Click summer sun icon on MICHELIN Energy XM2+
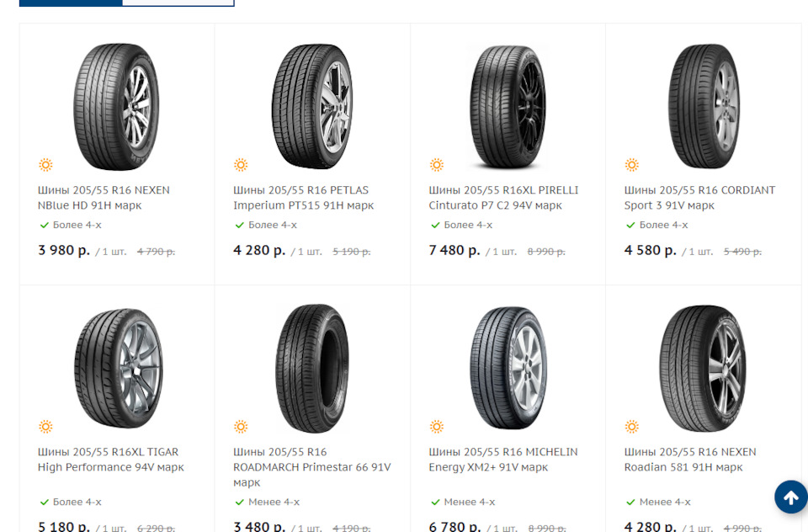Viewport: 808px width, 532px height. point(436,427)
